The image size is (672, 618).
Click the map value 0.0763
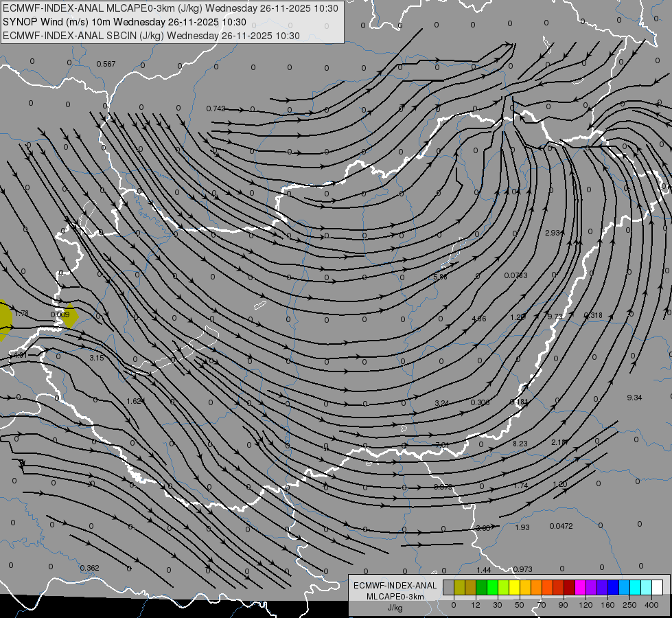[515, 275]
